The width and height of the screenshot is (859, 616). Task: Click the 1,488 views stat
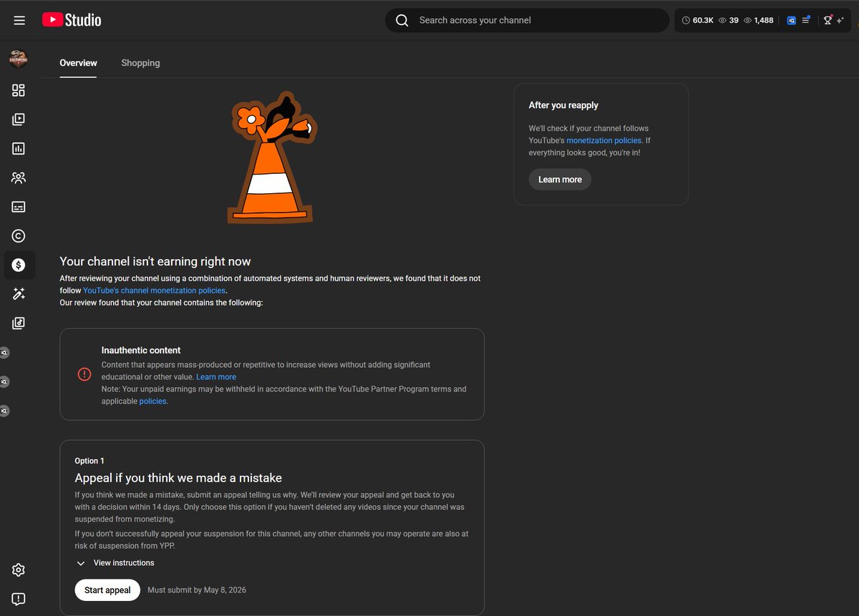click(x=759, y=21)
